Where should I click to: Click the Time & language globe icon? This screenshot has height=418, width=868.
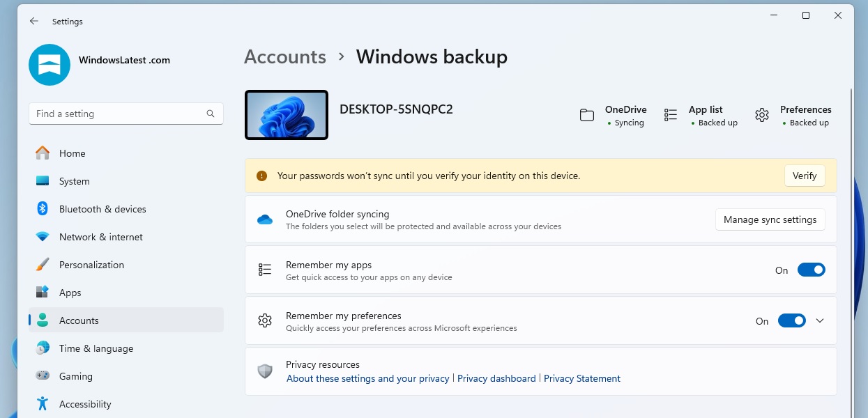(43, 348)
